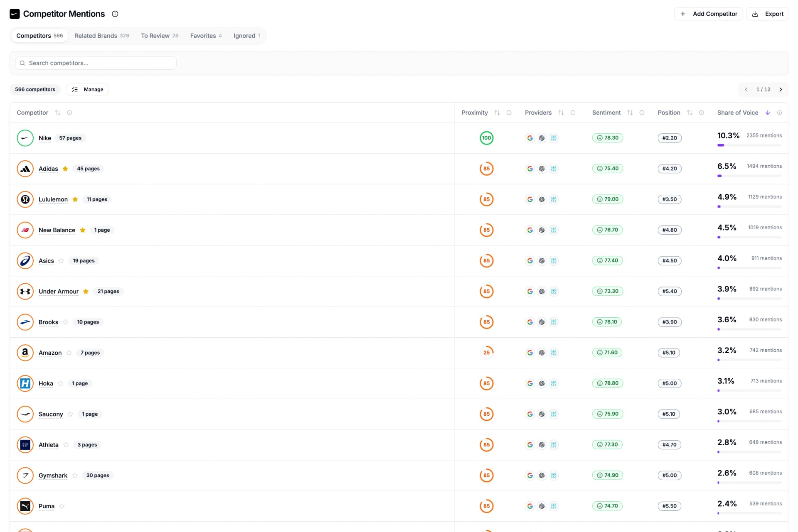Viewport: 798px width, 532px height.
Task: Click the Export button
Action: tap(768, 14)
